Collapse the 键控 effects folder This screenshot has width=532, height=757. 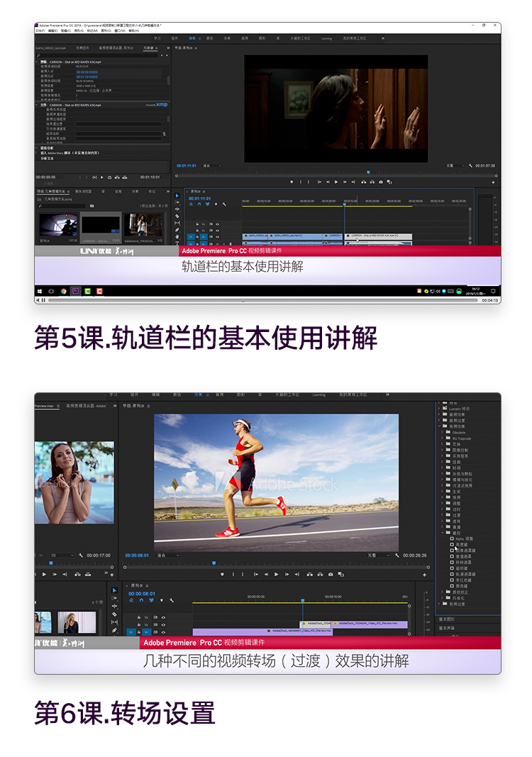[442, 533]
